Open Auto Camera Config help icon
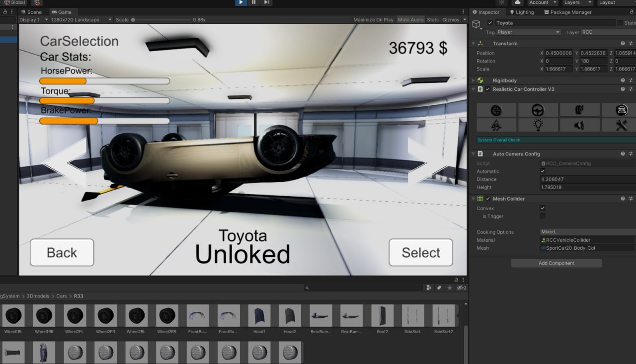Screen dimensions: 636x364 623,154
